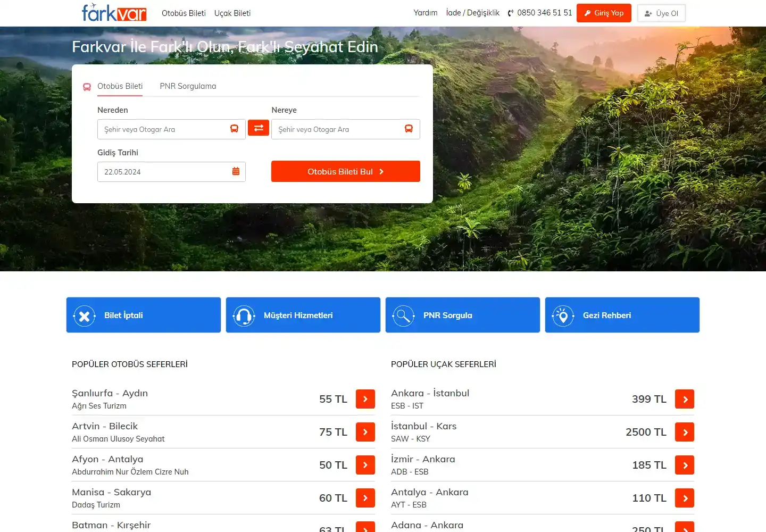This screenshot has height=532, width=766.
Task: Click the Gezi Rehberi location icon
Action: click(x=563, y=317)
